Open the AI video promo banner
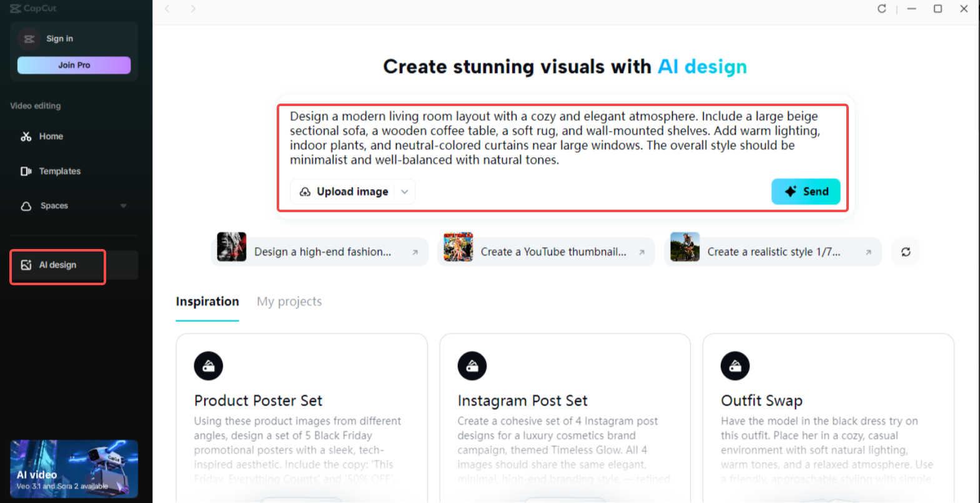 [74, 469]
